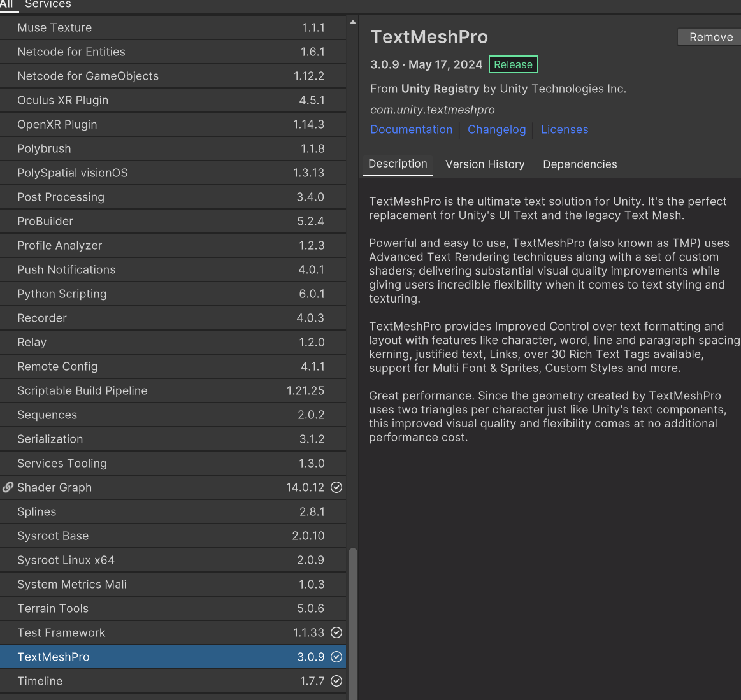This screenshot has width=741, height=700.
Task: Click the installed checkmark icon for Test Framework
Action: pyautogui.click(x=336, y=632)
